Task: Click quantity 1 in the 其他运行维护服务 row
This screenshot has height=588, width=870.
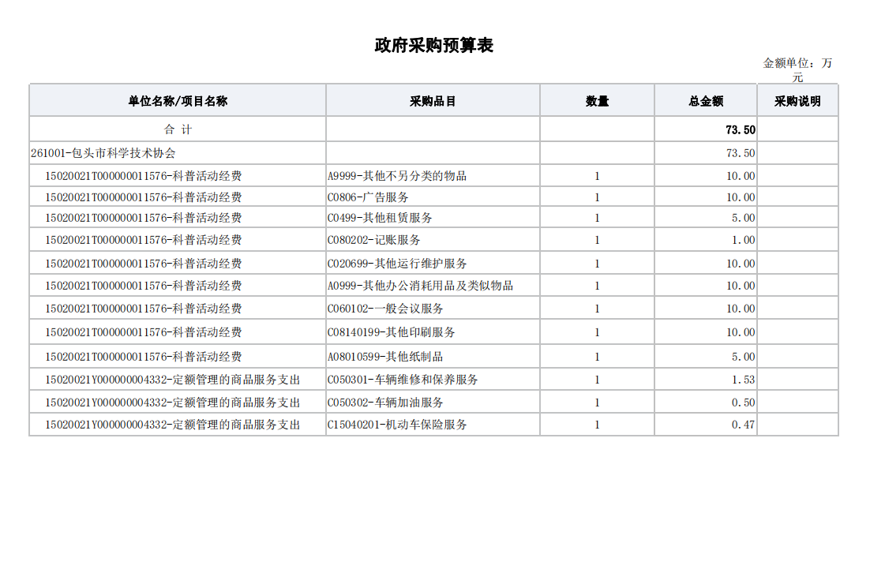Action: [597, 264]
